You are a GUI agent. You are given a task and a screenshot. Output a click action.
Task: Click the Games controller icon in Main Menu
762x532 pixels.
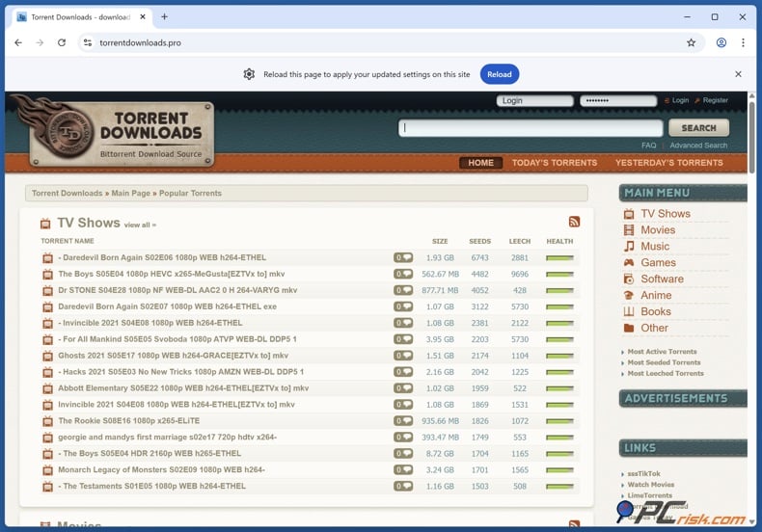[x=629, y=262]
